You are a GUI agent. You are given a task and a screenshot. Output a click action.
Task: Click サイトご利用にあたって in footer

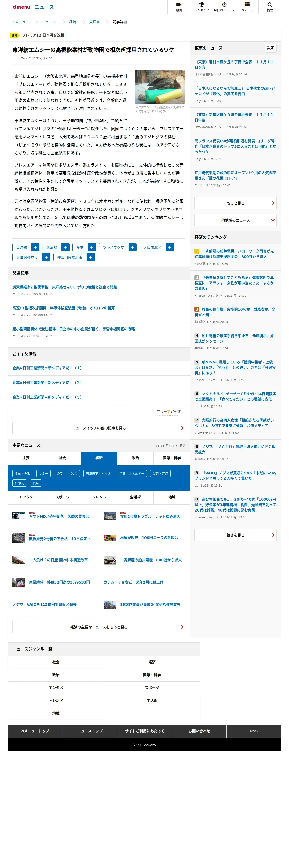[145, 731]
